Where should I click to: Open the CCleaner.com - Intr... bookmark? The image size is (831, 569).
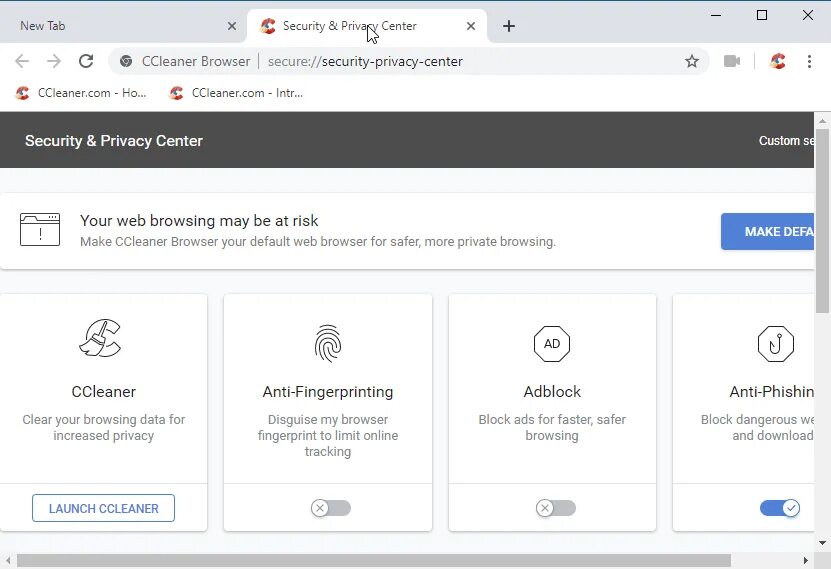pos(236,93)
